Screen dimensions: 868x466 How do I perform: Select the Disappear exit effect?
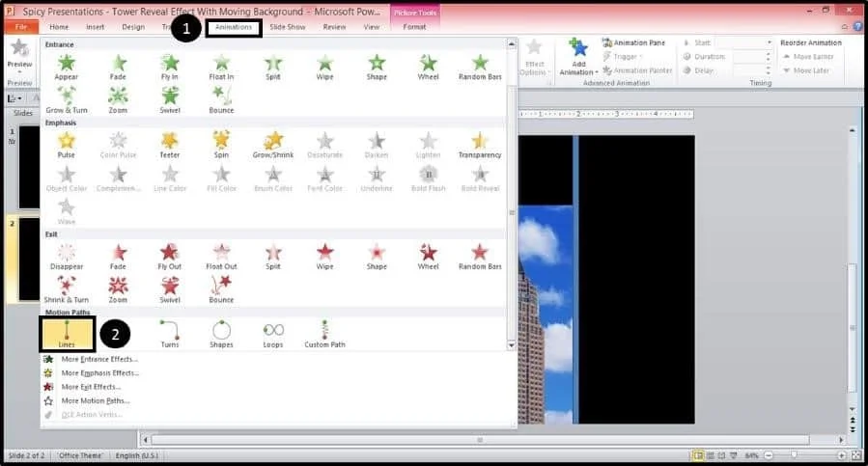(67, 258)
